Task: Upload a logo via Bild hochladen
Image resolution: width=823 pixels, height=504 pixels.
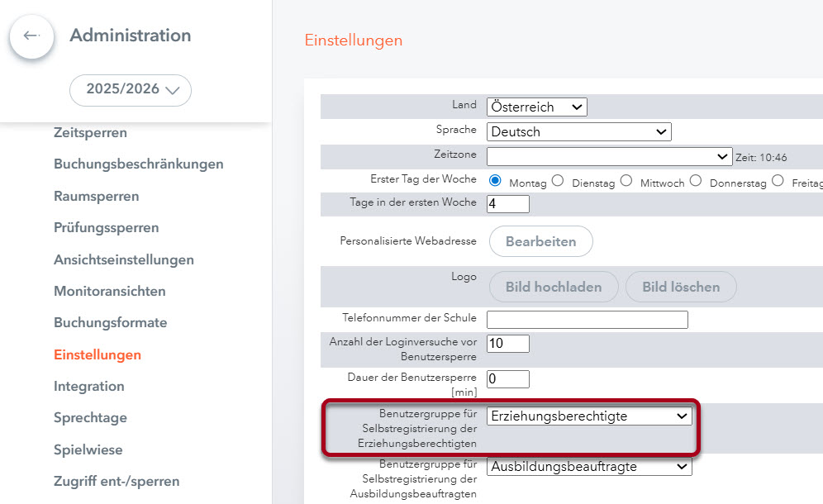Action: (x=552, y=287)
